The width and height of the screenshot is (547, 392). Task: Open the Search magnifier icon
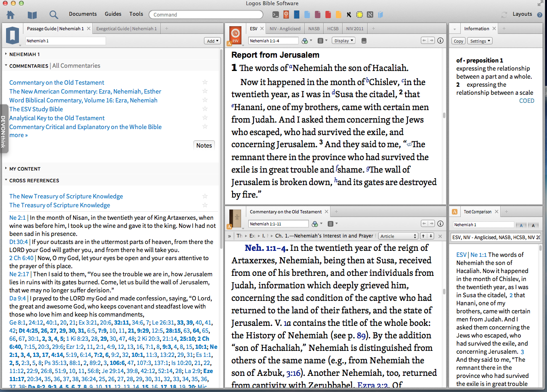point(54,15)
